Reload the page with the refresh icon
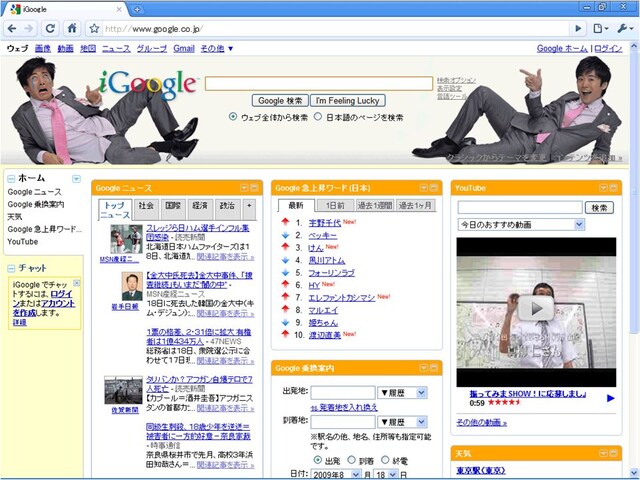Image resolution: width=640 pixels, height=480 pixels. pyautogui.click(x=50, y=28)
